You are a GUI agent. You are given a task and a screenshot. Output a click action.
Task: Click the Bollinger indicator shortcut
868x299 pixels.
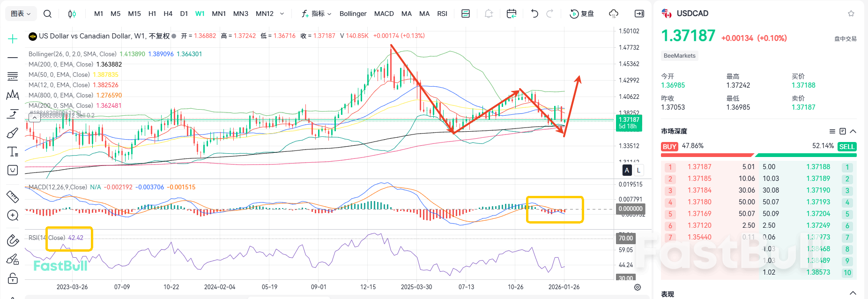353,14
